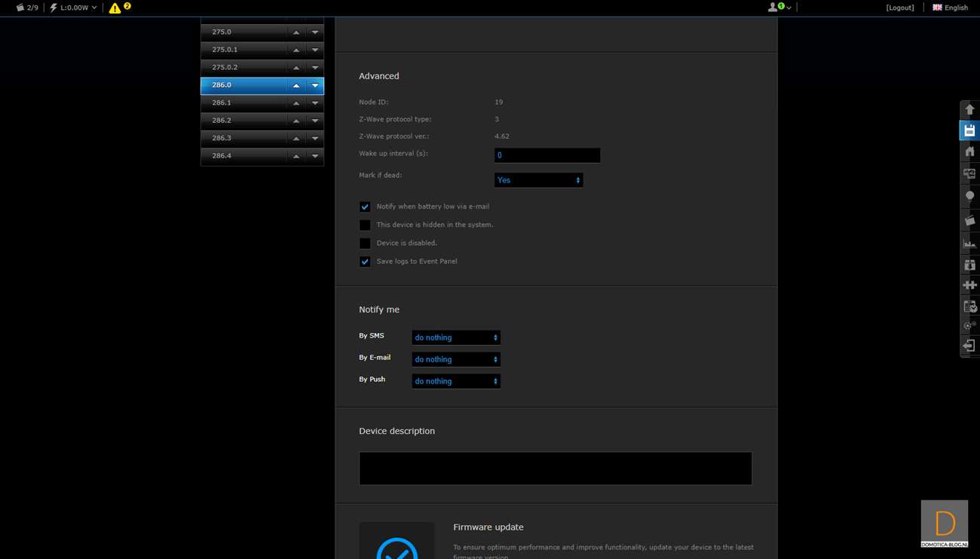Image resolution: width=980 pixels, height=559 pixels.
Task: Open the lightbulb devices icon
Action: pyautogui.click(x=969, y=196)
